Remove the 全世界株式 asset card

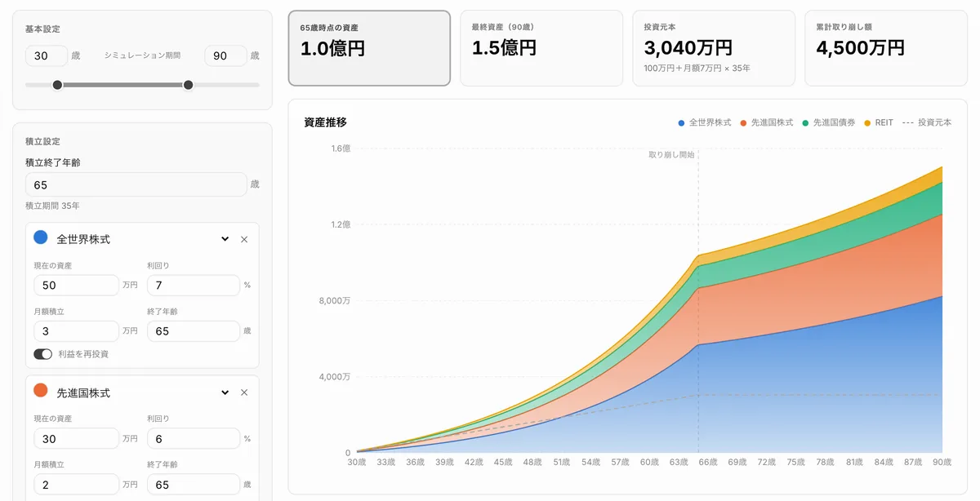pos(243,239)
